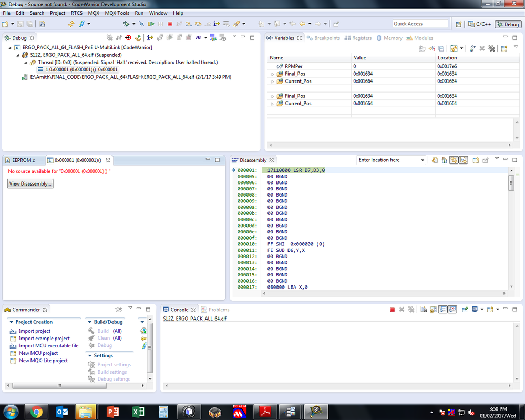Toggle Scroll Lock in the Console toolbar

tap(433, 310)
